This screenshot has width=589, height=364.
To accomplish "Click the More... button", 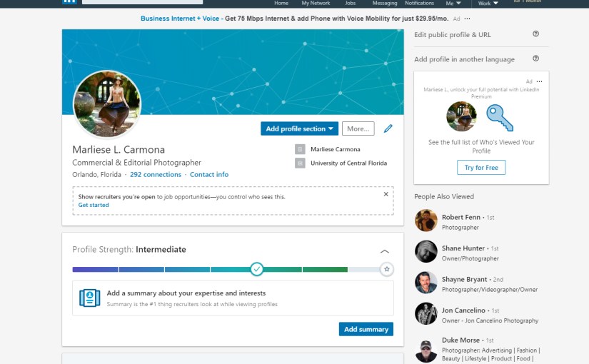I will pos(358,128).
